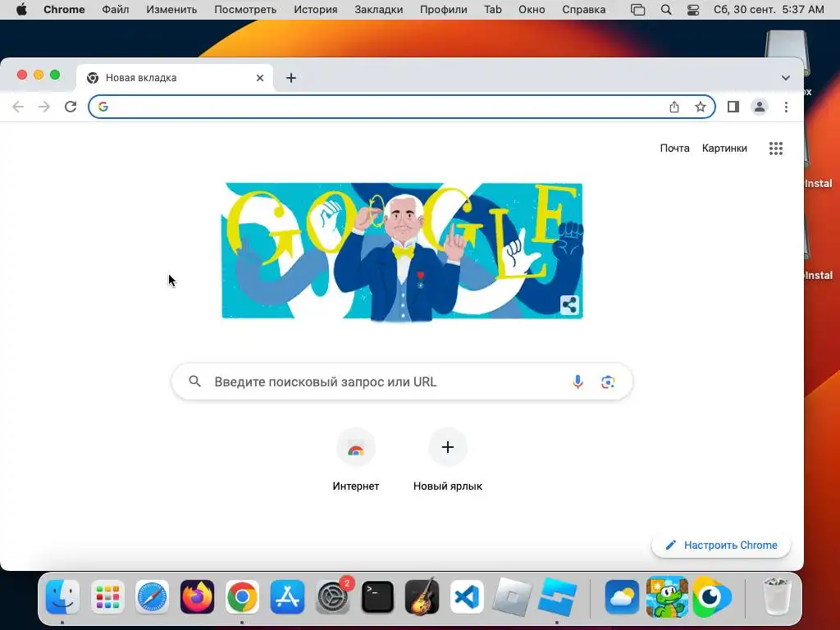
Task: Go forward with the arrow button
Action: pos(44,107)
